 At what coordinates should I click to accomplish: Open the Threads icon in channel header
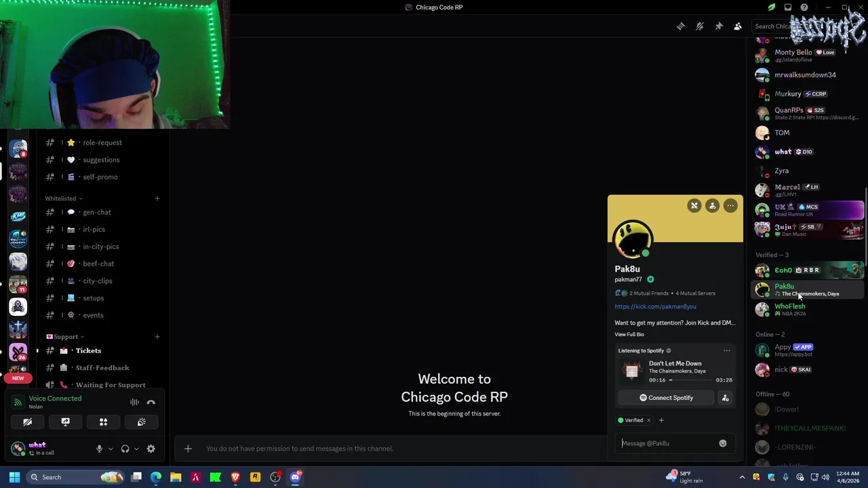[680, 26]
